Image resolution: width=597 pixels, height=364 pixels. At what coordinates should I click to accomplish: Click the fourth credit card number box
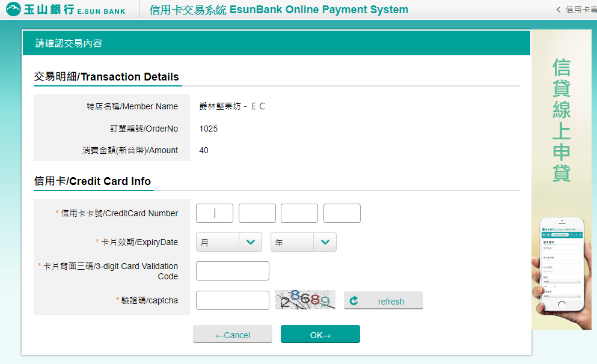tap(342, 213)
